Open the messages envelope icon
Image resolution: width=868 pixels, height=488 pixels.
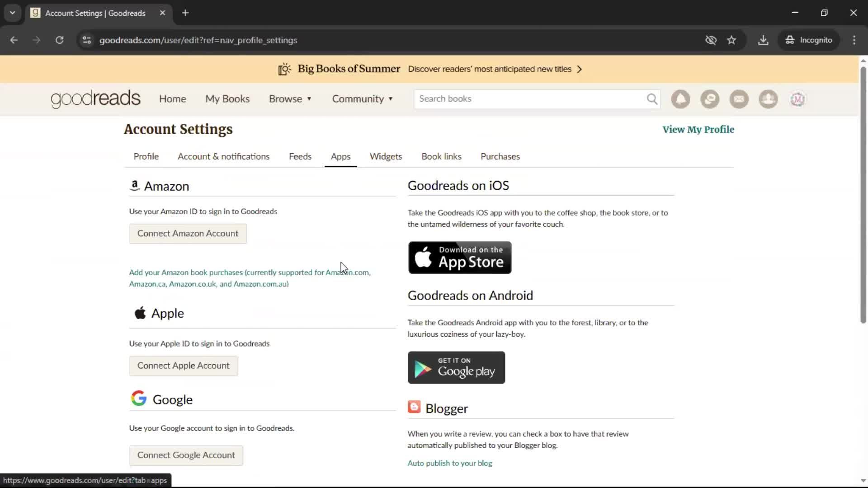pos(739,99)
